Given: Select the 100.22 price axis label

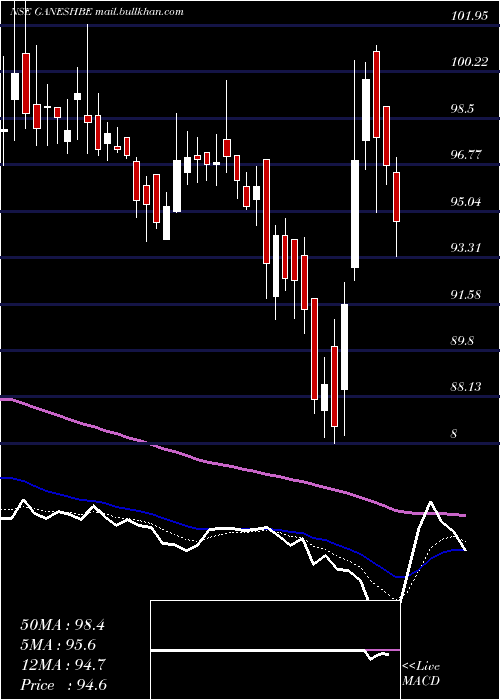Looking at the screenshot, I should click(469, 62).
